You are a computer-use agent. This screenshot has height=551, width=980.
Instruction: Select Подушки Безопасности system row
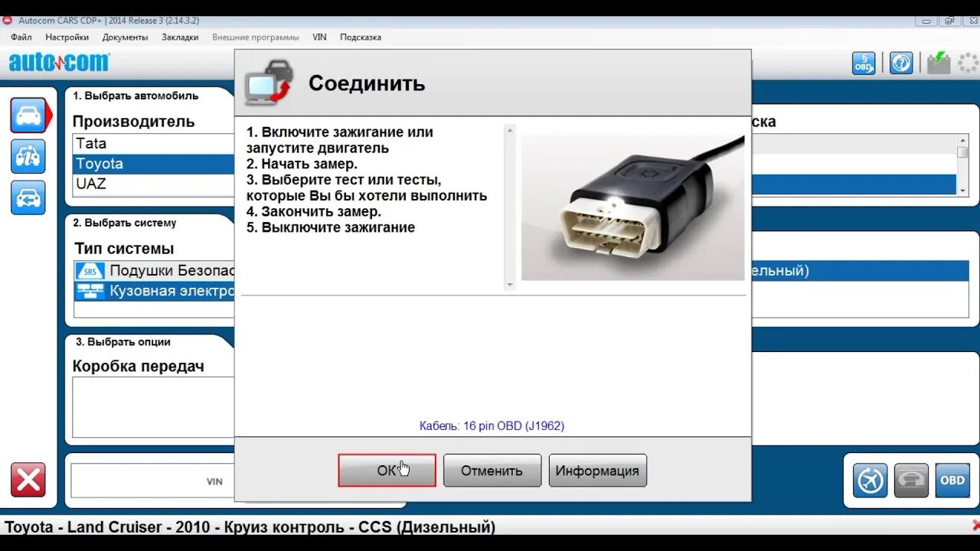(155, 271)
